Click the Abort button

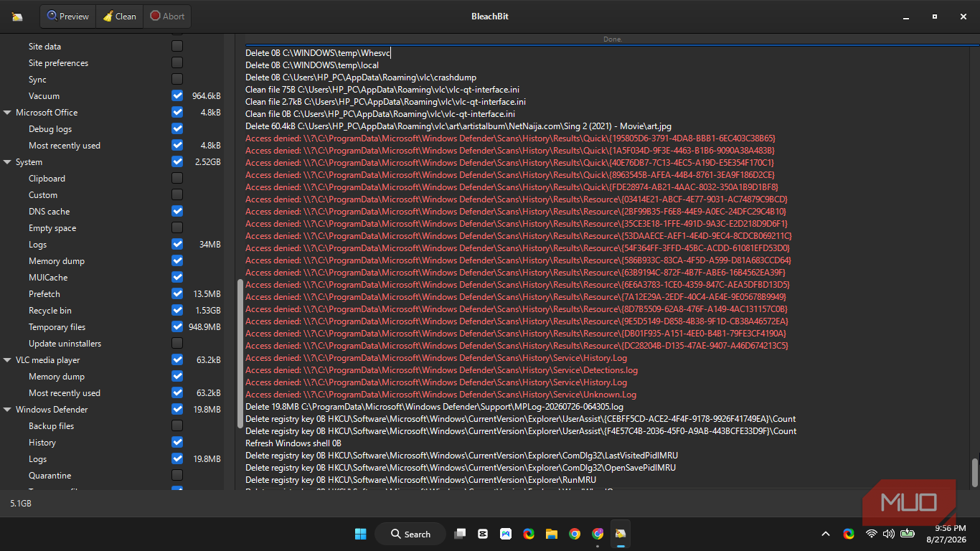[x=166, y=16]
